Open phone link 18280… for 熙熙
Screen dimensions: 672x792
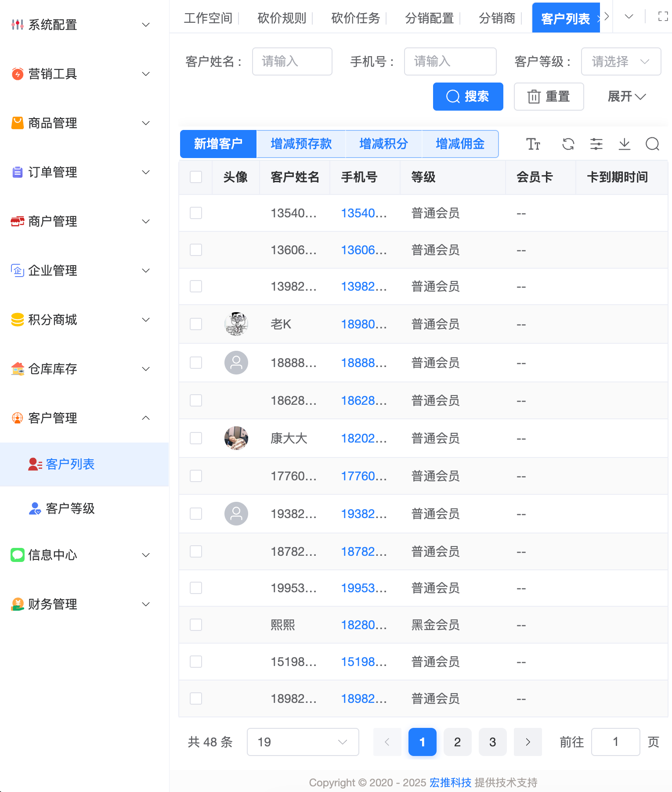364,625
